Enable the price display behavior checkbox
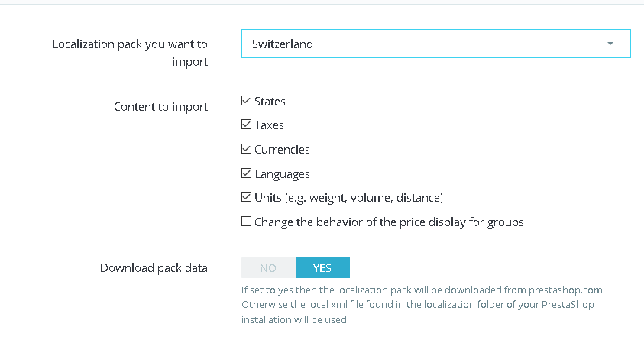Image resolution: width=644 pixels, height=353 pixels. [x=246, y=222]
